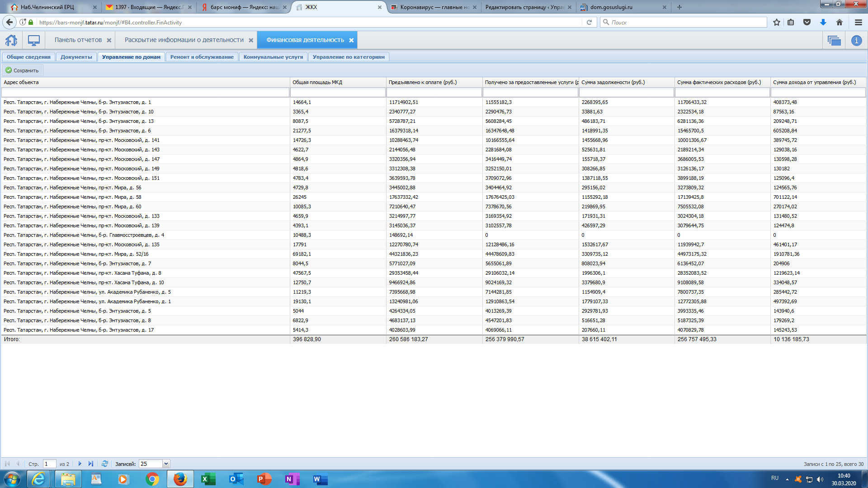
Task: Open Google Chrome from taskbar
Action: 152,479
